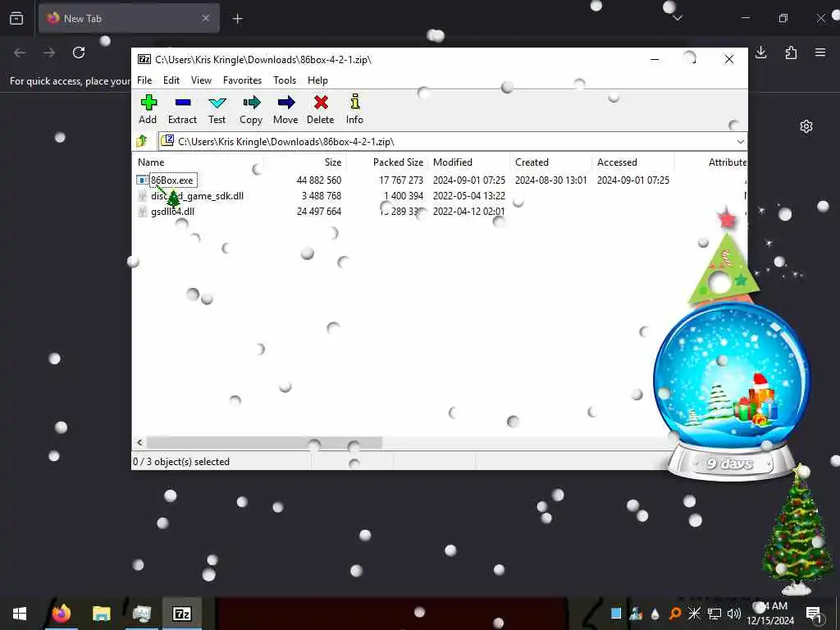Screen dimensions: 840x630
Task: Reload the page in Firefox
Action: tap(79, 52)
